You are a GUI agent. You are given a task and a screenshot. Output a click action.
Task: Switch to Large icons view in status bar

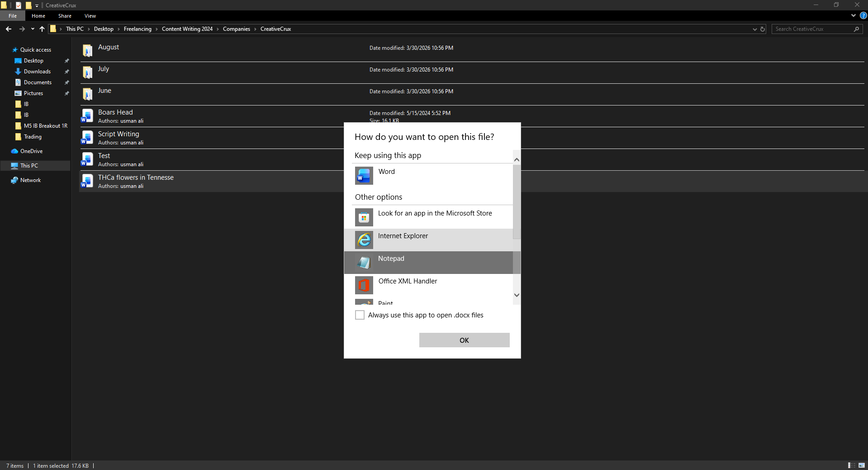pyautogui.click(x=861, y=465)
